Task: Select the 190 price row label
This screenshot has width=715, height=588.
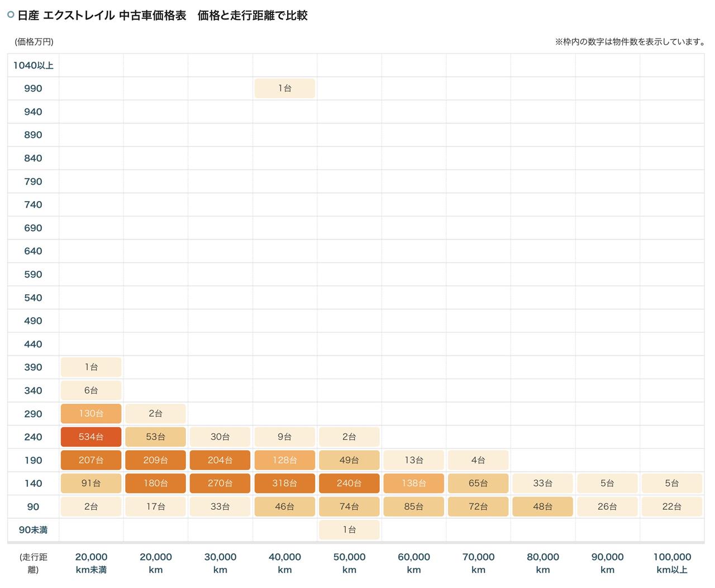Action: (33, 460)
